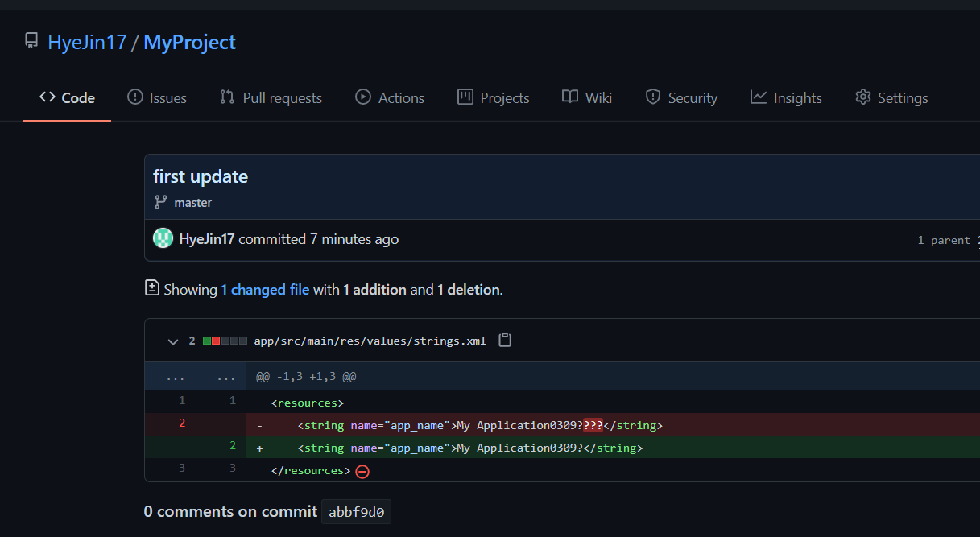Viewport: 980px width, 537px height.
Task: Click the Code tab brackets icon
Action: click(48, 97)
